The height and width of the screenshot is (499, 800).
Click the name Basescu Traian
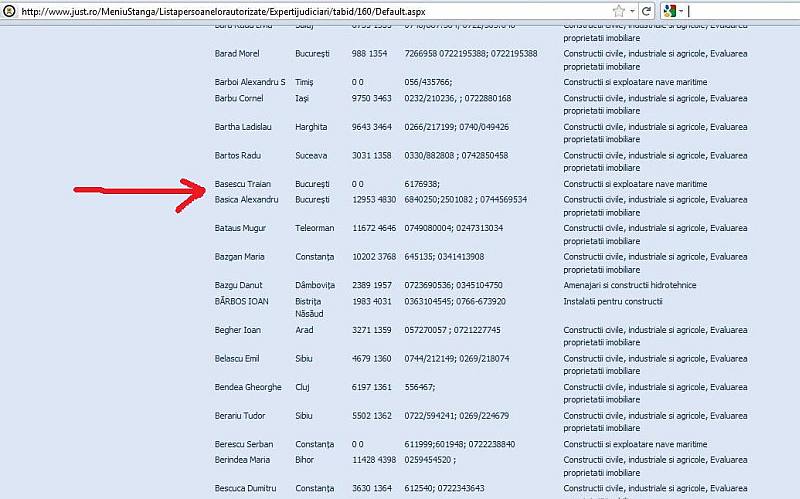click(x=243, y=185)
